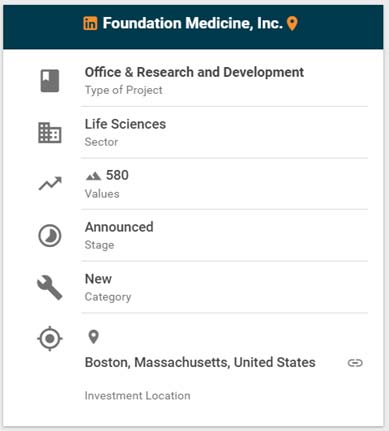The image size is (389, 431).
Task: Click the Investment Location label
Action: click(137, 396)
